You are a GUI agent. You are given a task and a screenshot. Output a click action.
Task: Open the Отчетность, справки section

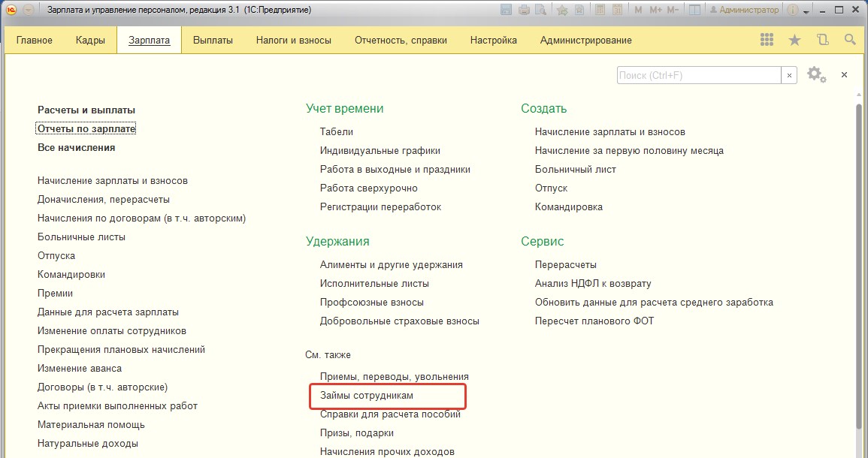[401, 40]
